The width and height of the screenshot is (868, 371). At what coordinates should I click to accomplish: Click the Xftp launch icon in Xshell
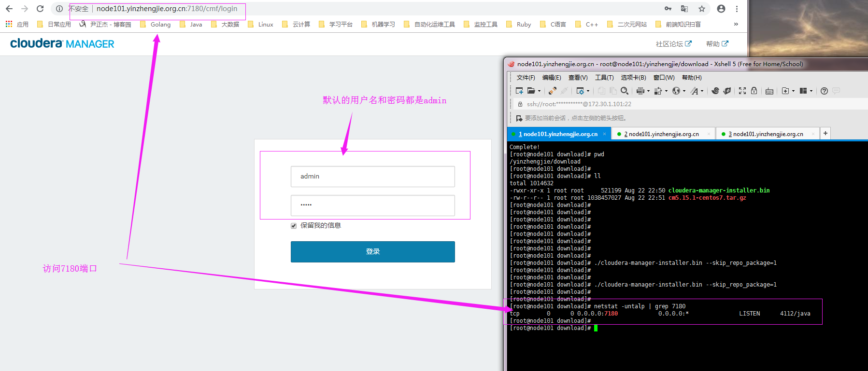pos(727,91)
